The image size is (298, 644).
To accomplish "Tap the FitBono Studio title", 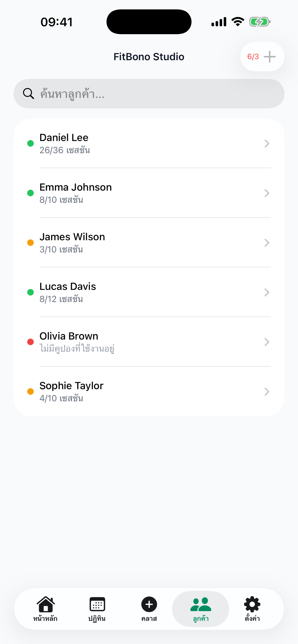I will (x=149, y=57).
